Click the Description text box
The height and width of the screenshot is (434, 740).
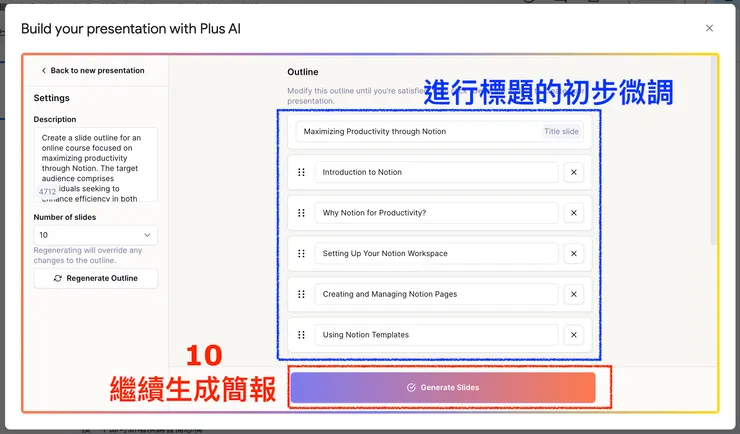96,164
